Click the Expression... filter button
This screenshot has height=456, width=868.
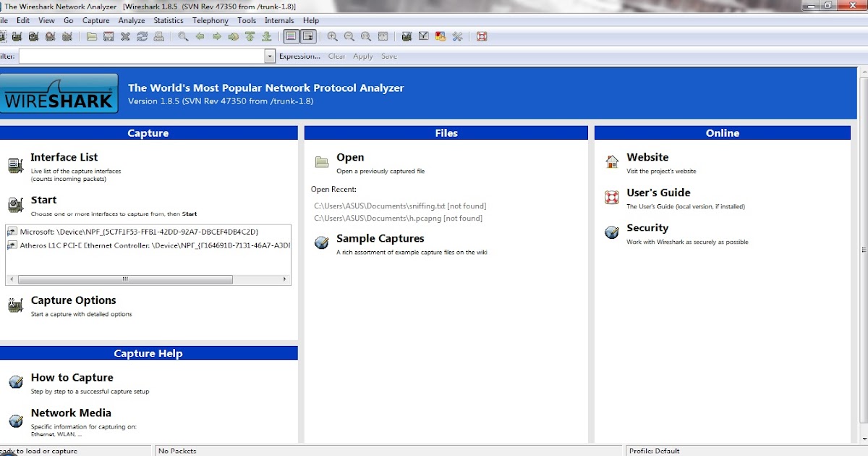click(299, 56)
